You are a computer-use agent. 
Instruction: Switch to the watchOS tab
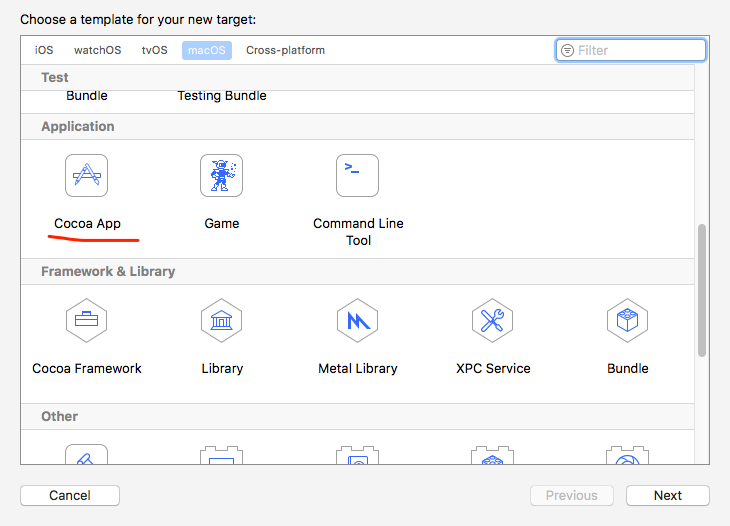click(97, 50)
